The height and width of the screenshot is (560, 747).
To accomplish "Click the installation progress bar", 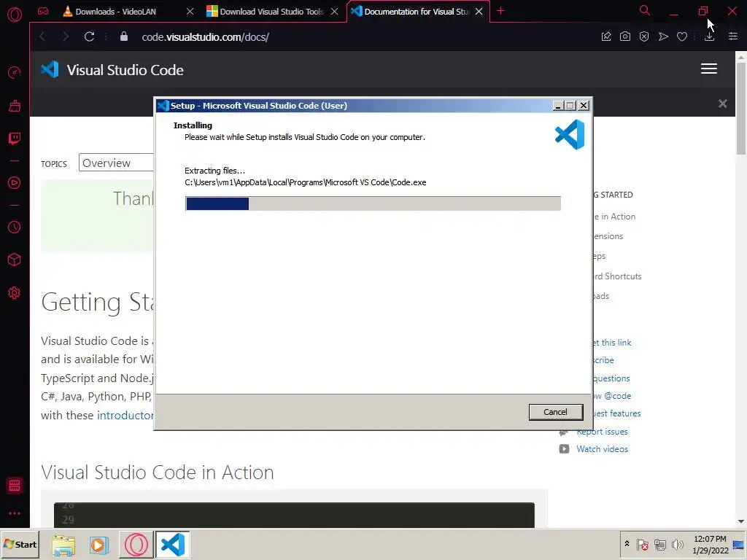I will [x=373, y=203].
